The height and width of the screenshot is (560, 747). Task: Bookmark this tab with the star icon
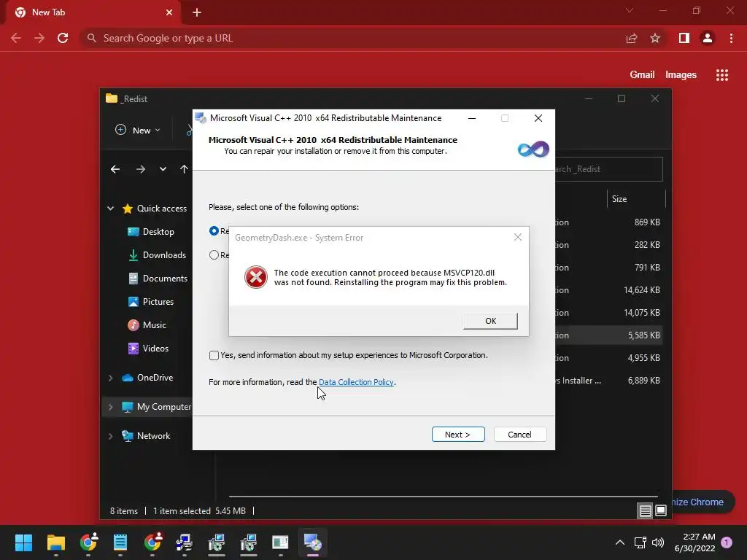tap(655, 38)
